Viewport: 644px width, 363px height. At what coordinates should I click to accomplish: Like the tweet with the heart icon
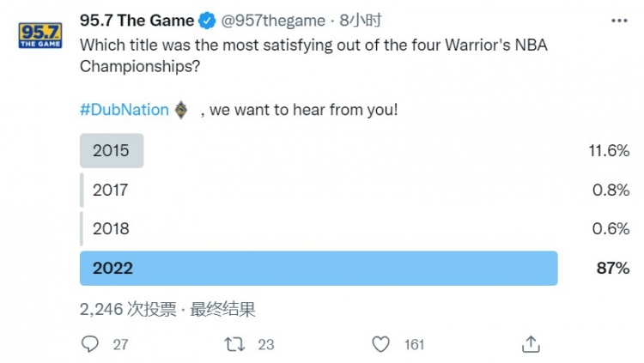pos(382,344)
